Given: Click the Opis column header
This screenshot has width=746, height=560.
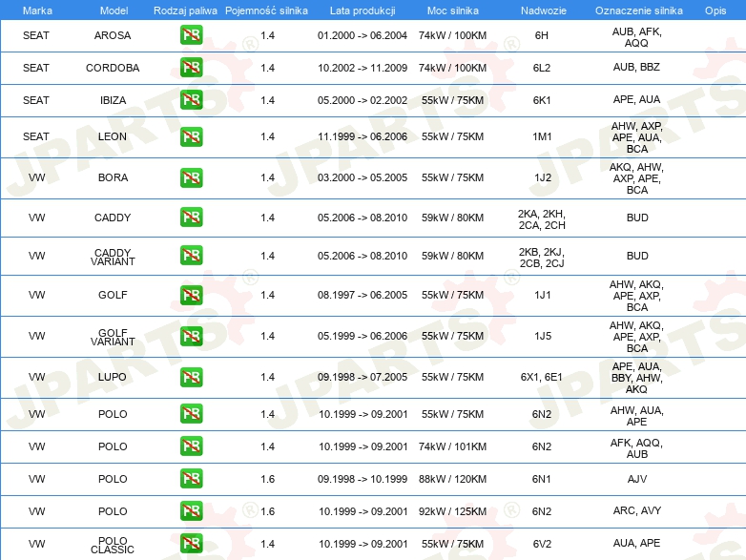Looking at the screenshot, I should click(x=715, y=10).
